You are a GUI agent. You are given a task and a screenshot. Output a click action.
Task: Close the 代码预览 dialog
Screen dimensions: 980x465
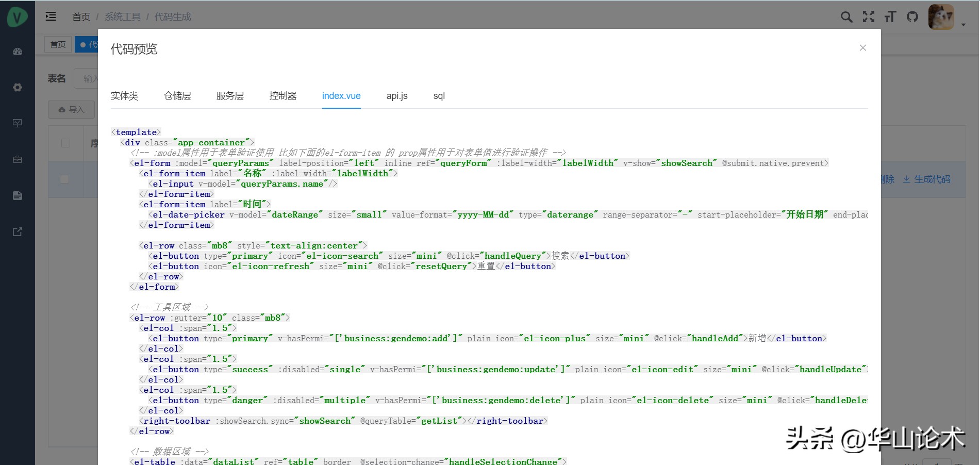862,48
